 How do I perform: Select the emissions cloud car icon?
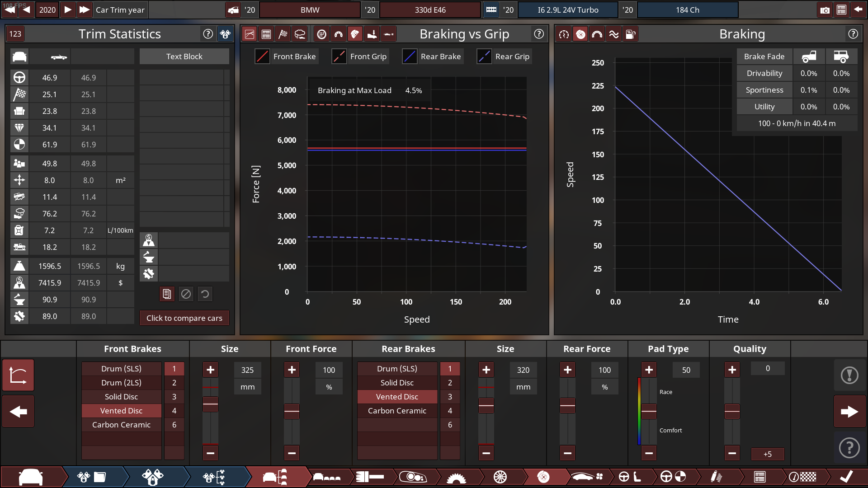tap(300, 34)
